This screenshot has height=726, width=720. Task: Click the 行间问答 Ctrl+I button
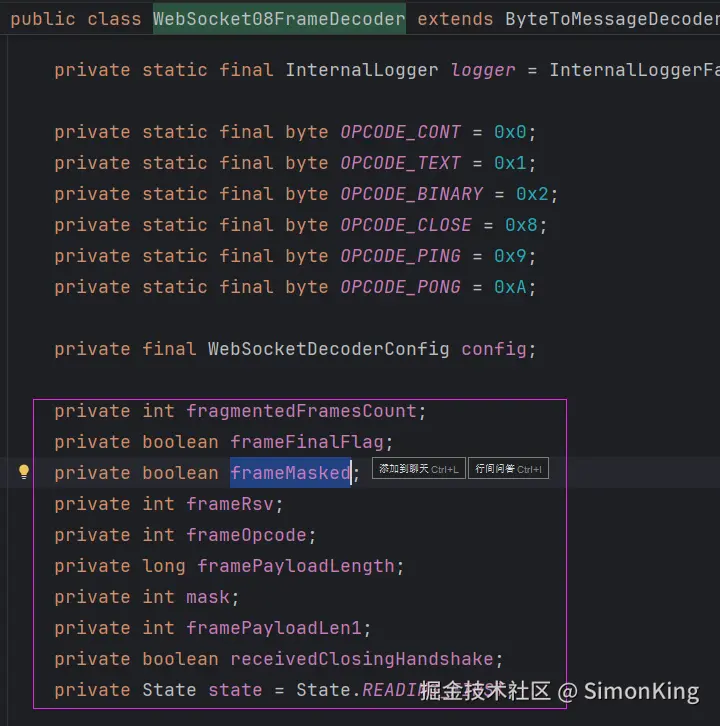[x=508, y=469]
